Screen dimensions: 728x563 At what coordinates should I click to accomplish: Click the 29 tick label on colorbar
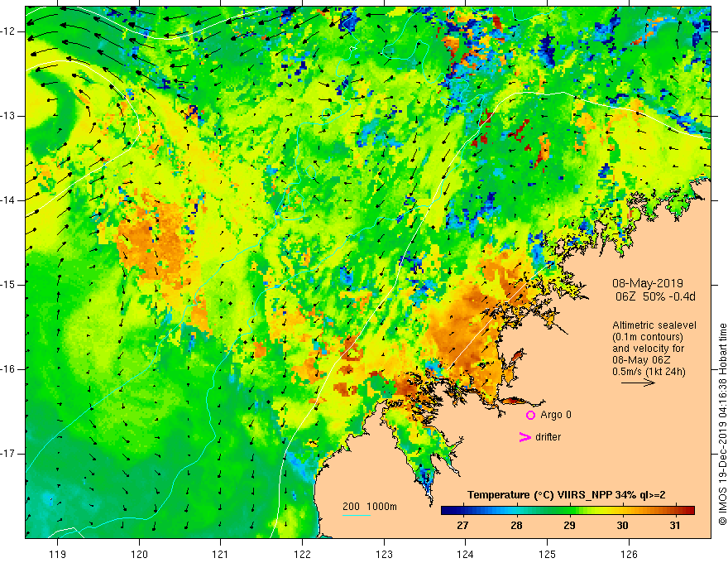[570, 526]
